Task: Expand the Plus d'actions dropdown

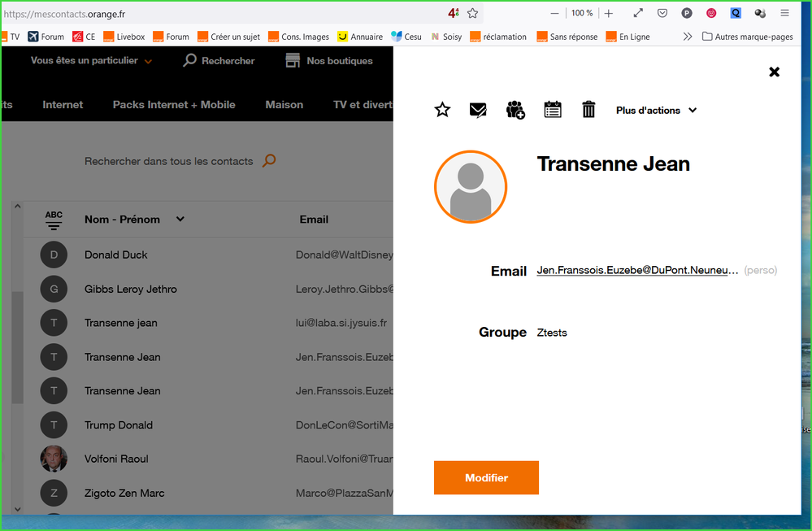Action: point(656,111)
